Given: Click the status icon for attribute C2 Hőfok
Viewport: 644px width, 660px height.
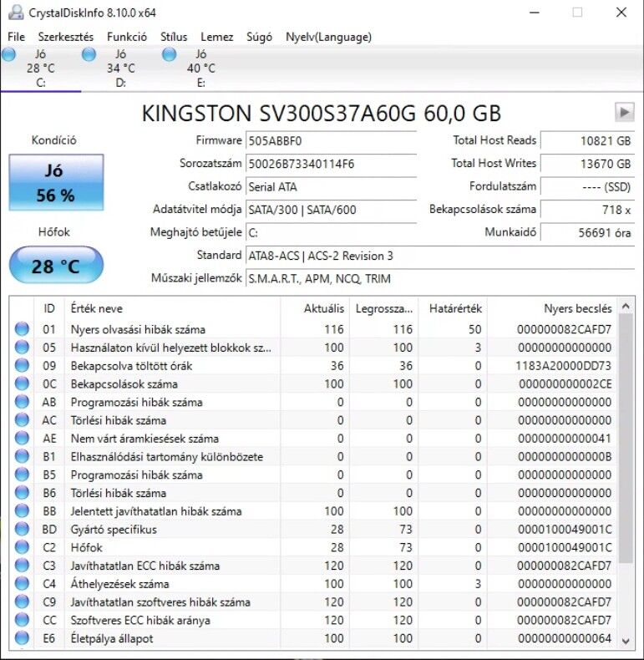Looking at the screenshot, I should 22,547.
